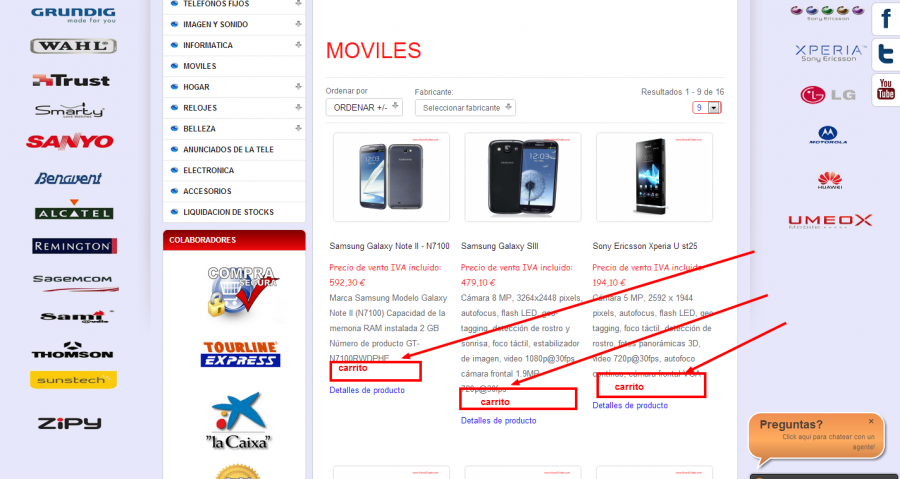Open the Seleccionar fabricante dropdown

(465, 108)
